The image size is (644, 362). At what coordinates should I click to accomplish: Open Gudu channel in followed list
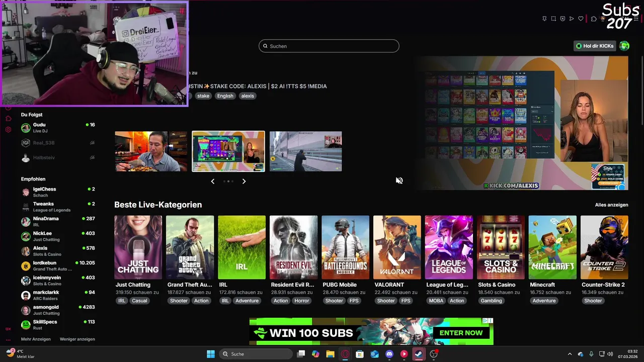click(58, 128)
